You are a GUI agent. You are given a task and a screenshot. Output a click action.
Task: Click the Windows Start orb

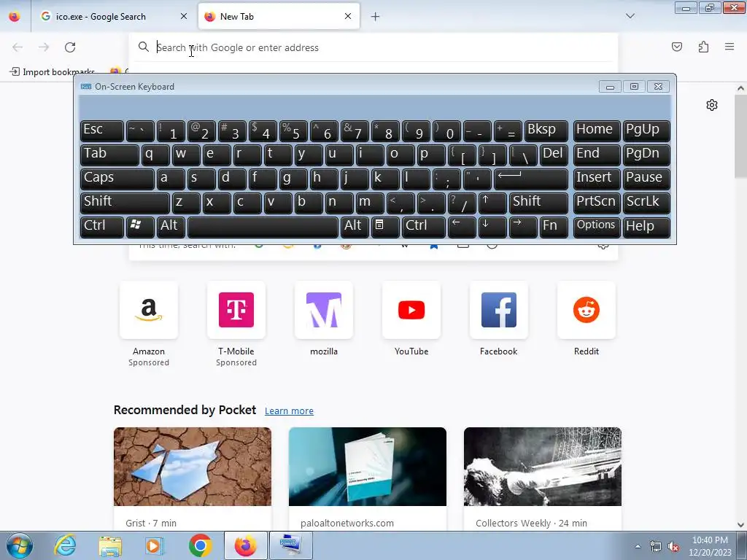pos(20,545)
